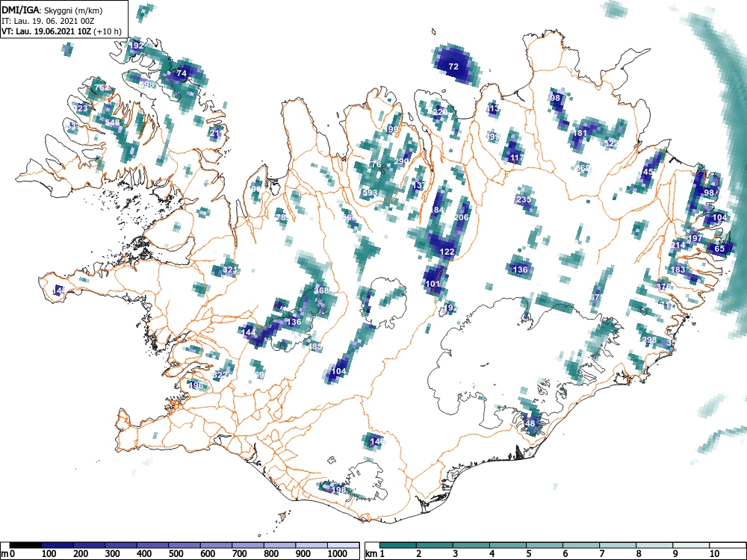Click the black 0–100 m legend swatch
The height and width of the screenshot is (560, 747).
tap(25, 545)
